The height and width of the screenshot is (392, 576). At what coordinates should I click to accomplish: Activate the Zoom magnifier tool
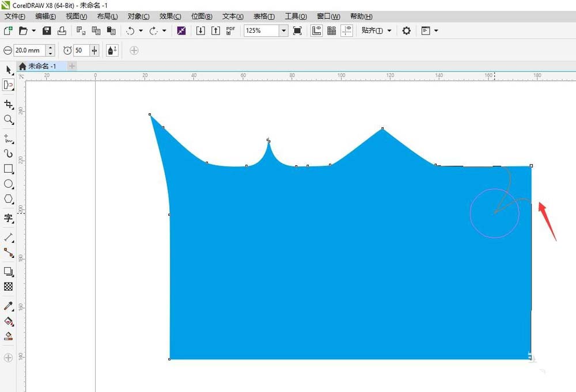click(9, 119)
